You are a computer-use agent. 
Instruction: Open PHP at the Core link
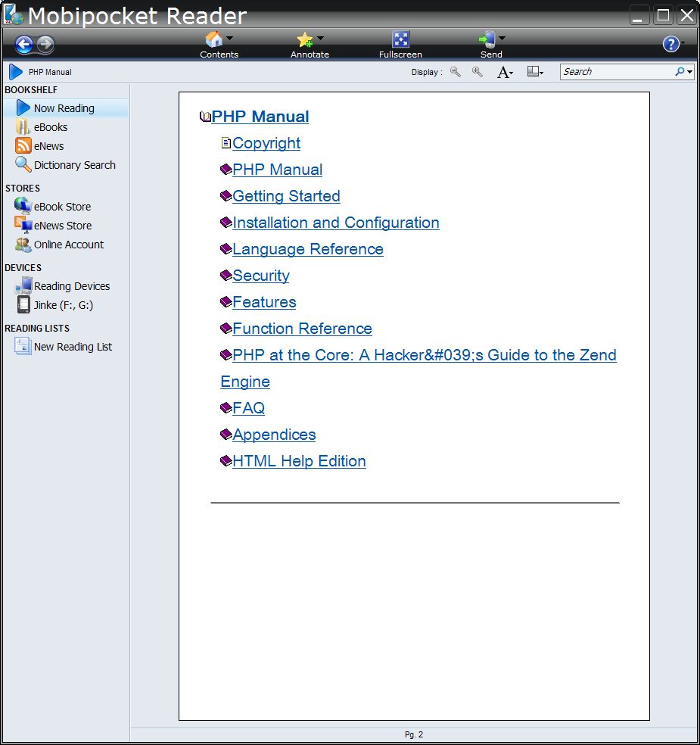tap(424, 355)
